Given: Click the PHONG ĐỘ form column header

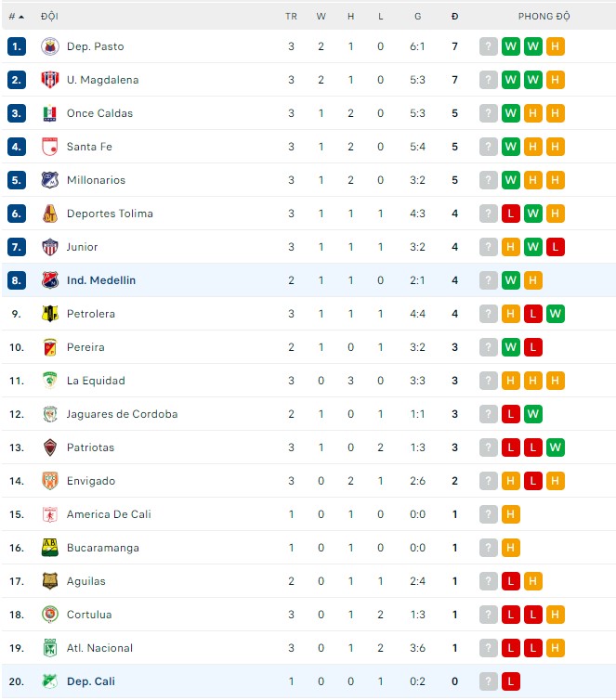Looking at the screenshot, I should point(544,16).
